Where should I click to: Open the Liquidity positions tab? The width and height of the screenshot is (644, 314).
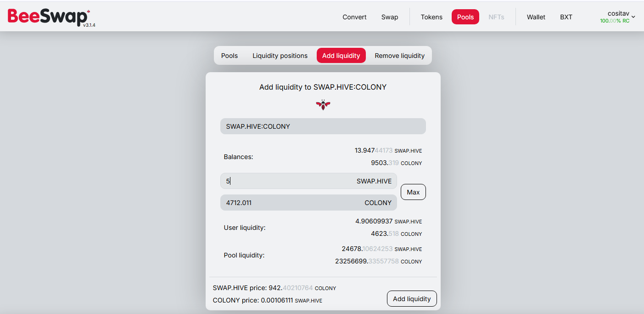(280, 56)
